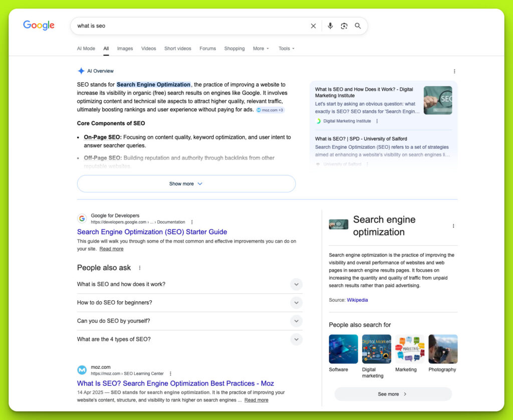Open the More search categories dropdown
The image size is (513, 420).
(261, 48)
